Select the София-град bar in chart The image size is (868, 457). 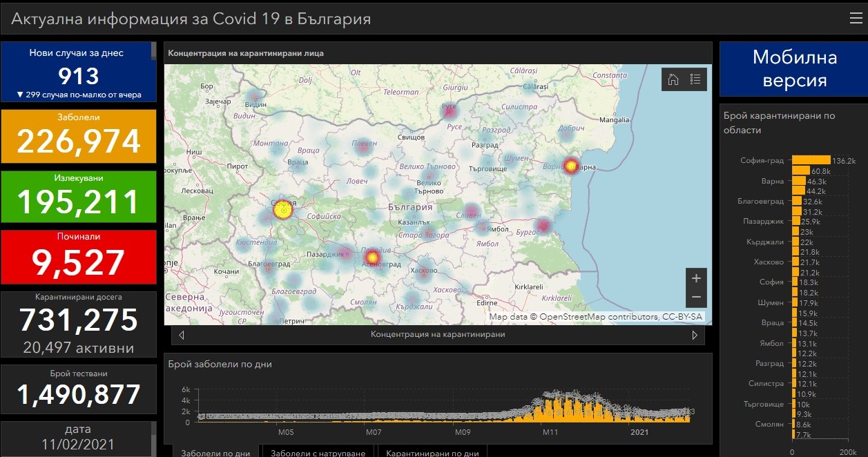pyautogui.click(x=811, y=160)
